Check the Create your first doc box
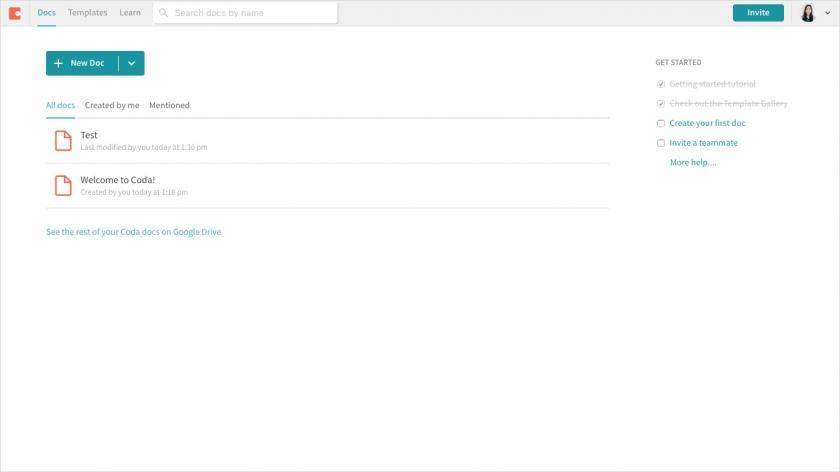The image size is (840, 472). 661,123
